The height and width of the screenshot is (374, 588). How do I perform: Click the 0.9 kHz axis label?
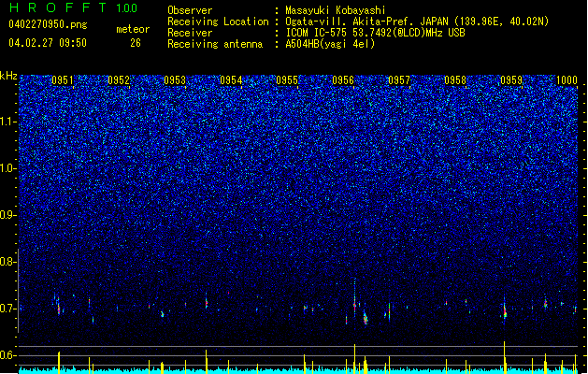[7, 215]
